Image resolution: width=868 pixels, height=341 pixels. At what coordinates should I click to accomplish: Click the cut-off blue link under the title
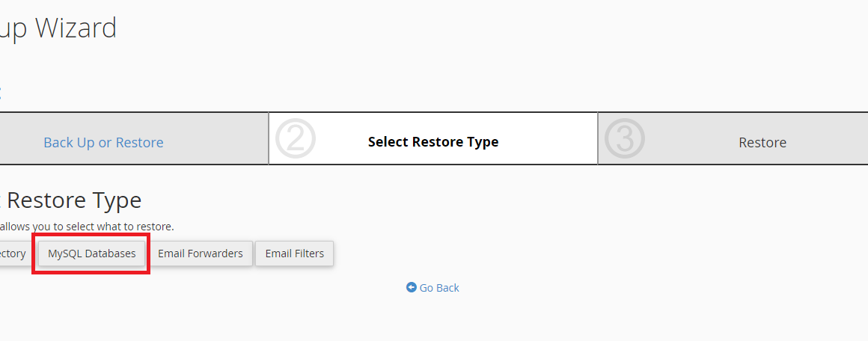1,91
